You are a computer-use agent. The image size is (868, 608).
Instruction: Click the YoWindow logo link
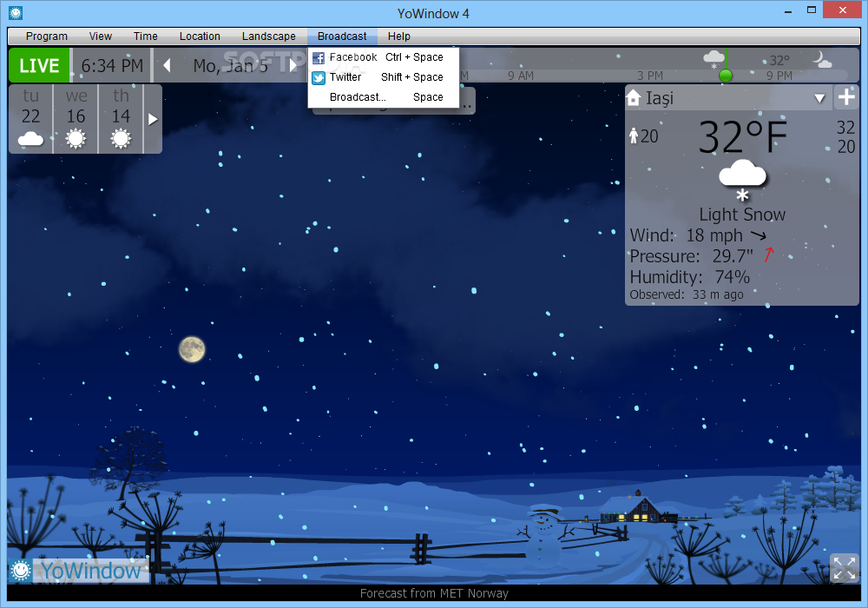click(79, 571)
